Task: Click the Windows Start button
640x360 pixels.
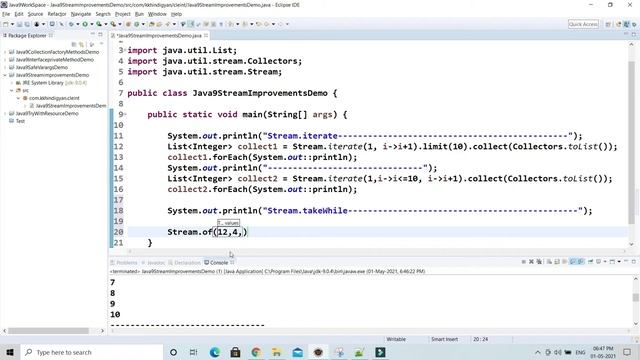Action: [10, 352]
